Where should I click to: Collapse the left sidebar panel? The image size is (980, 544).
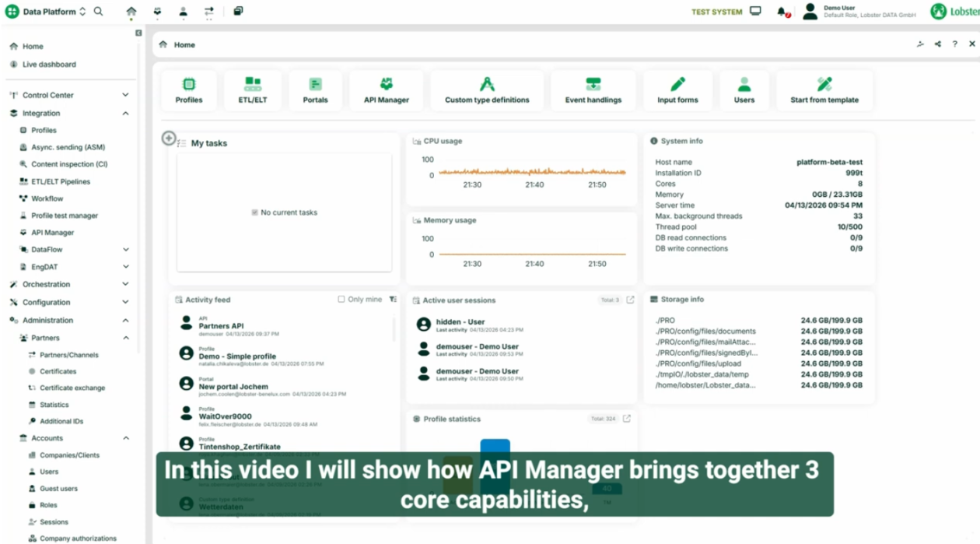(x=138, y=33)
